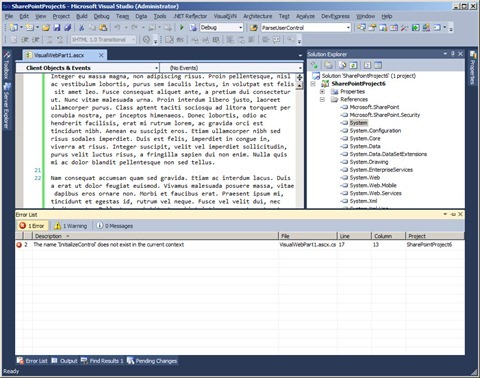
Task: Start debugging with the green play icon
Action: click(x=182, y=28)
